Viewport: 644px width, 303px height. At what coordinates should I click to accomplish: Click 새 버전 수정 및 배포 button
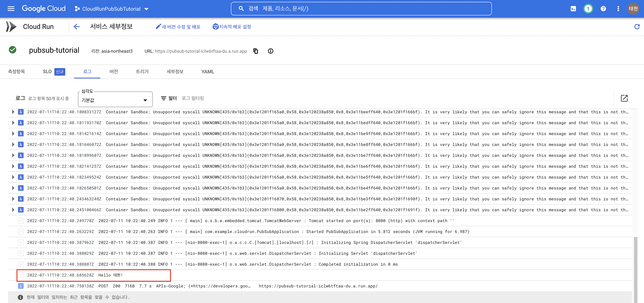(x=178, y=26)
